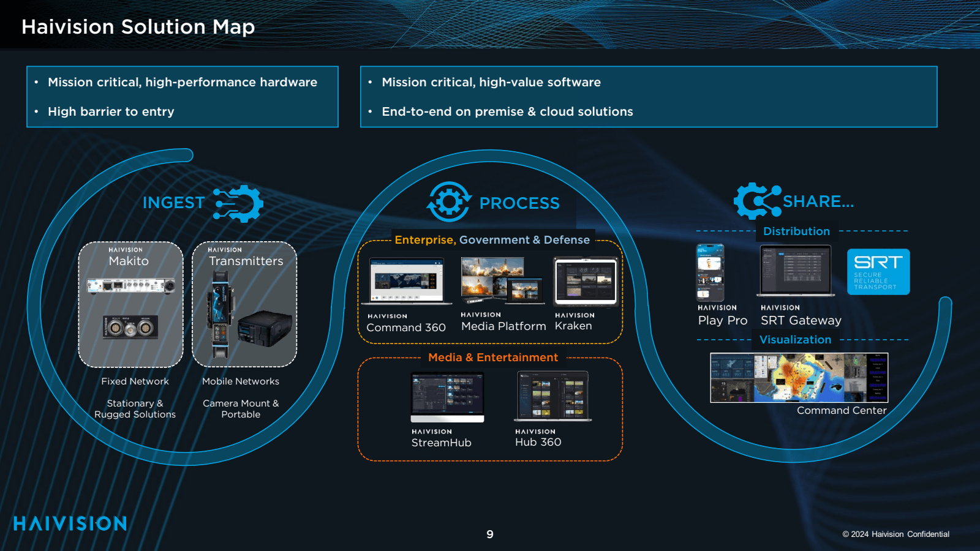The height and width of the screenshot is (551, 980).
Task: Click Camera Mount & Portable text
Action: point(241,409)
